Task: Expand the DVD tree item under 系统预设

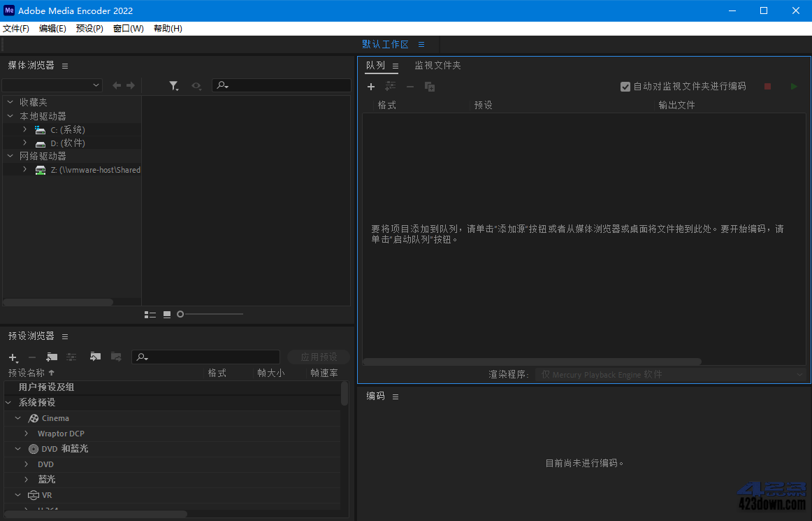Action: 26,464
